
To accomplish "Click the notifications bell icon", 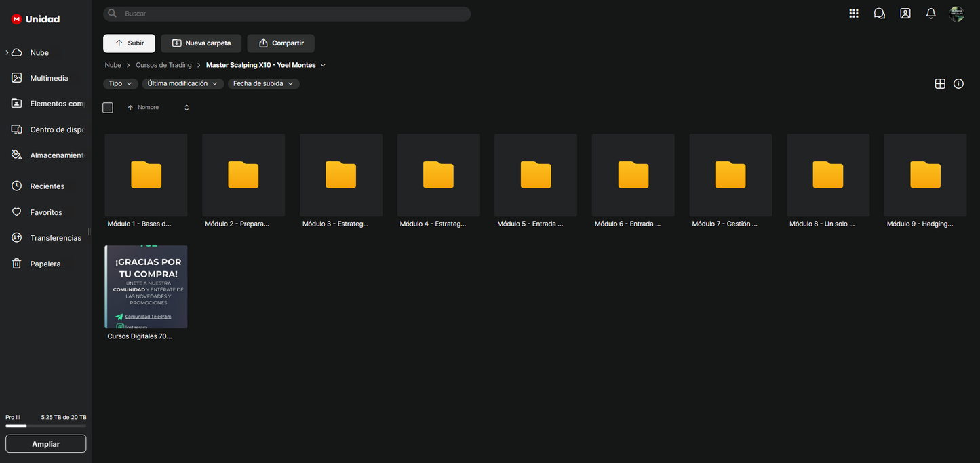I will pyautogui.click(x=931, y=14).
